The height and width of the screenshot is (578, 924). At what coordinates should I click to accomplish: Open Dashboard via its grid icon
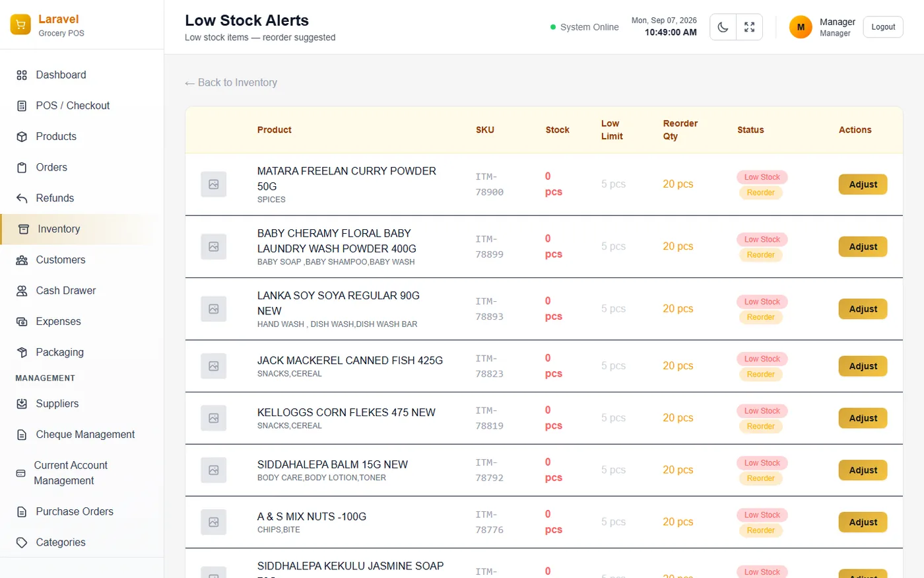(22, 75)
